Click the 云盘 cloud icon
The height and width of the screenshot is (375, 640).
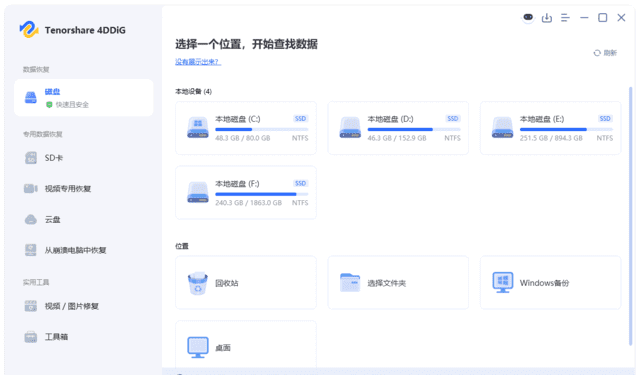coord(31,220)
